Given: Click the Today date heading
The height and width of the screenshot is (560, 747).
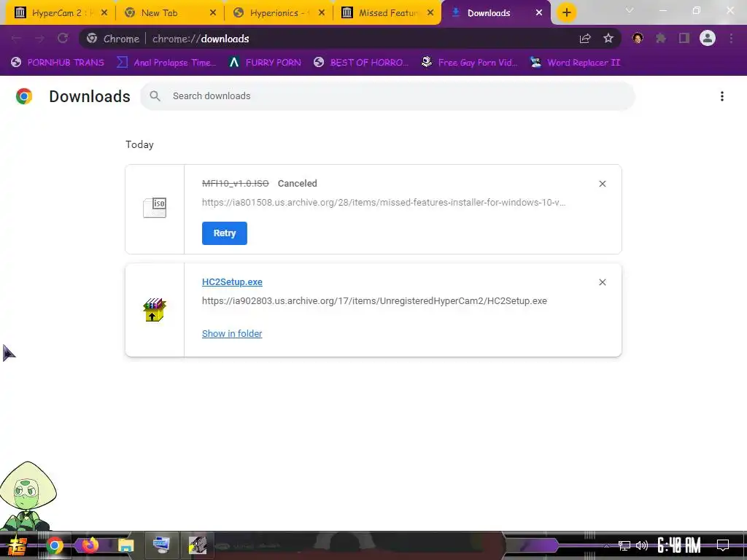Looking at the screenshot, I should [x=139, y=145].
